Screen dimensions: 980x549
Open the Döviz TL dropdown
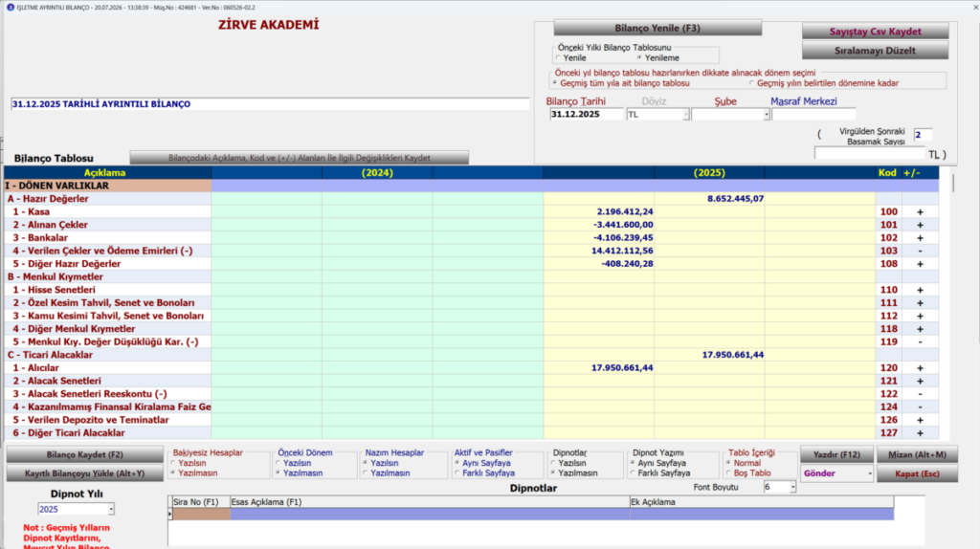point(685,115)
